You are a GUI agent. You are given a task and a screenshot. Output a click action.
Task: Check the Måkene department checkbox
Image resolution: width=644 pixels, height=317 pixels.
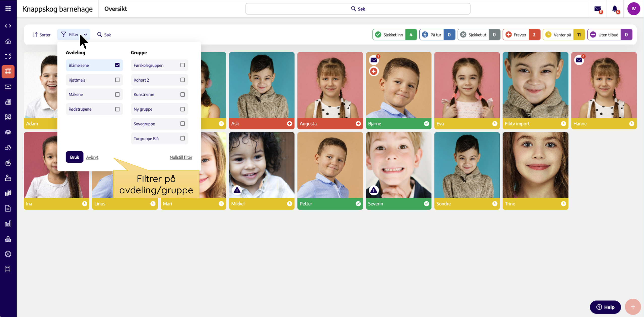(x=117, y=94)
